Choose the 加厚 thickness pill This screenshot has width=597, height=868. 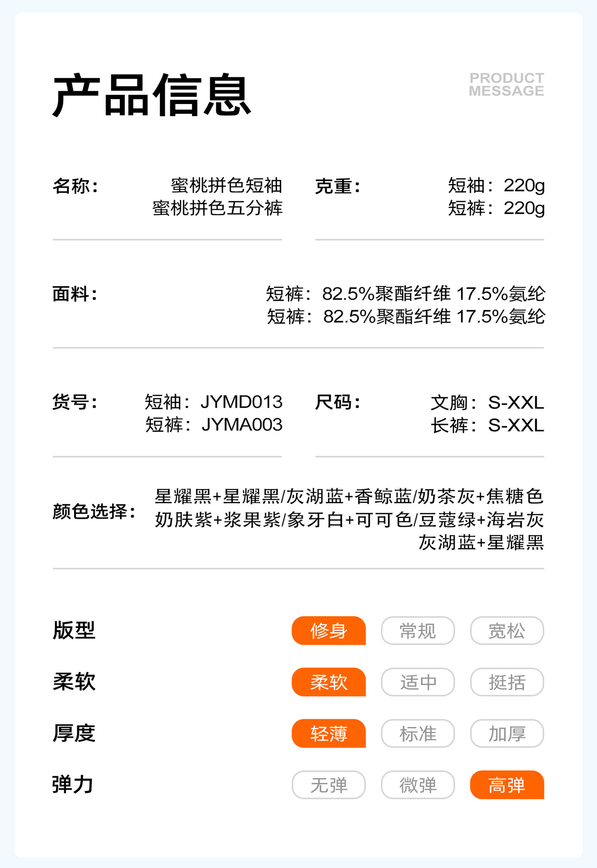pos(507,733)
